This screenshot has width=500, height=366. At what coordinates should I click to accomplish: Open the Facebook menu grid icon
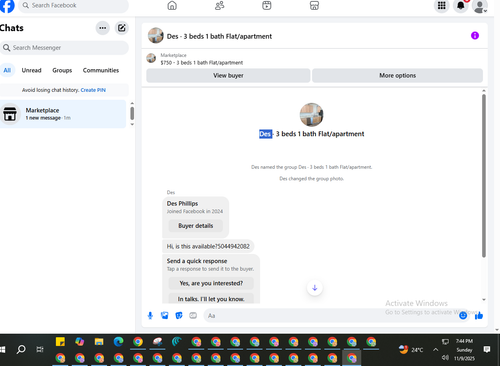click(442, 5)
